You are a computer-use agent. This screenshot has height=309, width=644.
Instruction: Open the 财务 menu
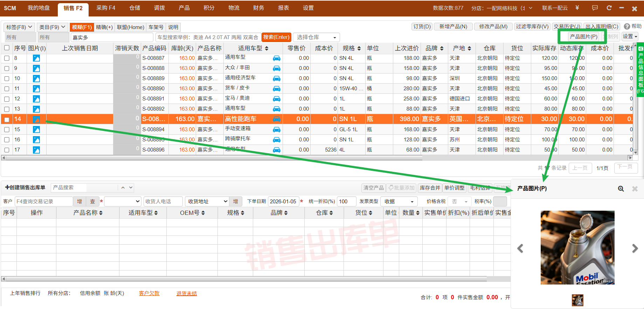[258, 8]
